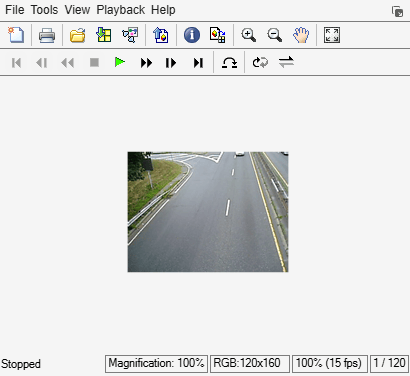Viewport: 410px width, 376px height.
Task: Click the Step Forward one frame button
Action: coord(171,63)
